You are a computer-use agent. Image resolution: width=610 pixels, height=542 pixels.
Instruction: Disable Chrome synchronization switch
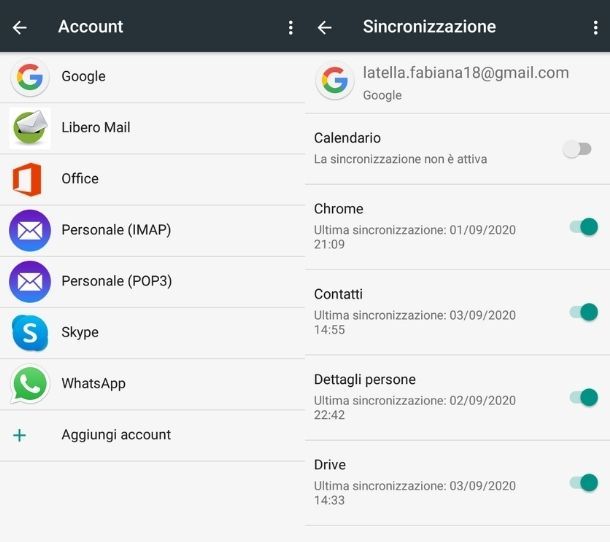click(x=584, y=227)
